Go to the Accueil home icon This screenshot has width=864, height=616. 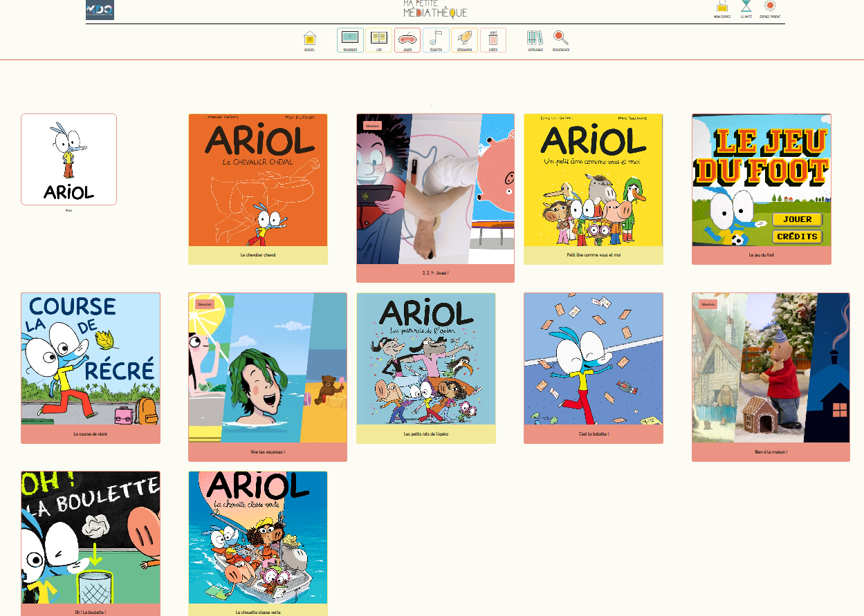pyautogui.click(x=309, y=39)
